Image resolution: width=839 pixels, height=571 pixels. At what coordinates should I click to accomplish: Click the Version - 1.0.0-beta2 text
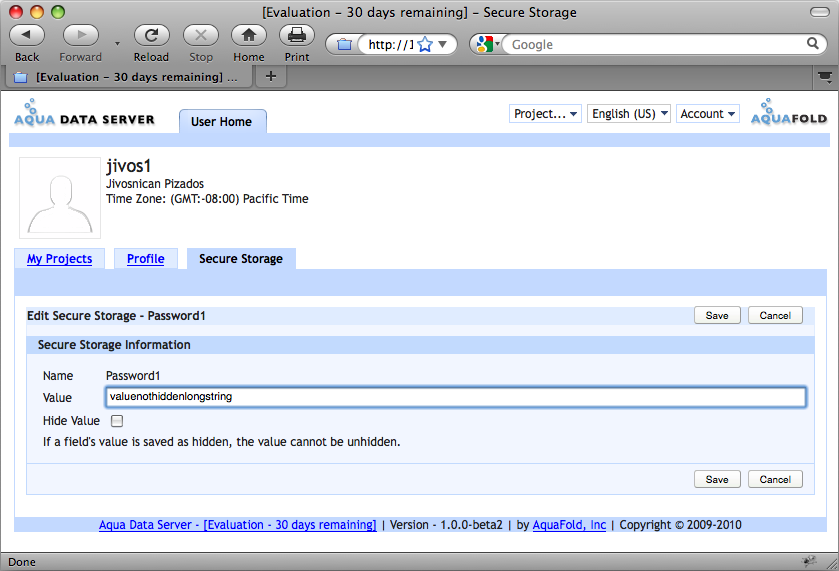(446, 525)
